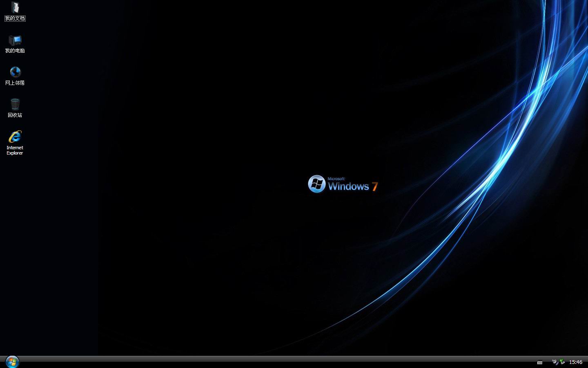Click the keyboard input method tray icon
This screenshot has height=368, width=588.
[540, 362]
